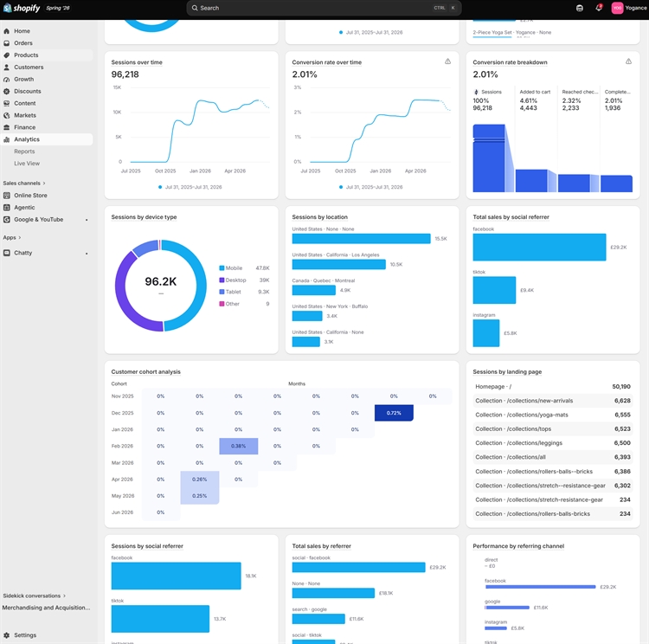Go to Live View under Analytics

pyautogui.click(x=27, y=164)
